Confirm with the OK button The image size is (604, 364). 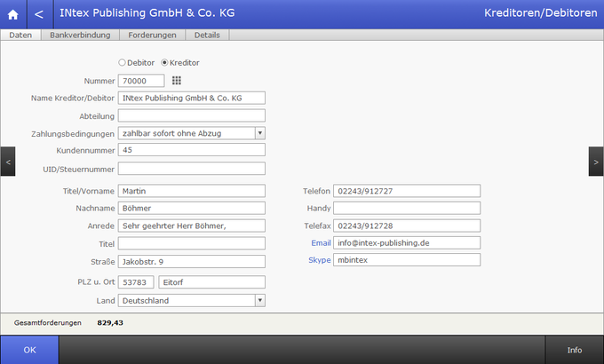[29, 350]
